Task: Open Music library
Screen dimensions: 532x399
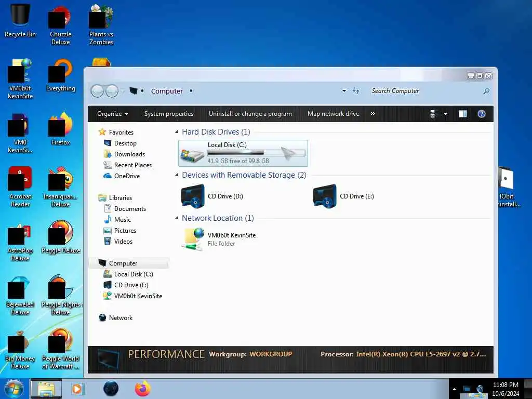Action: point(117,220)
